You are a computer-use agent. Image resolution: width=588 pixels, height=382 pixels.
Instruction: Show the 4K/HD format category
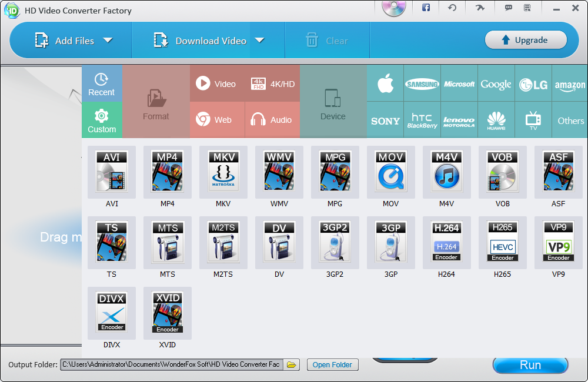click(x=273, y=84)
